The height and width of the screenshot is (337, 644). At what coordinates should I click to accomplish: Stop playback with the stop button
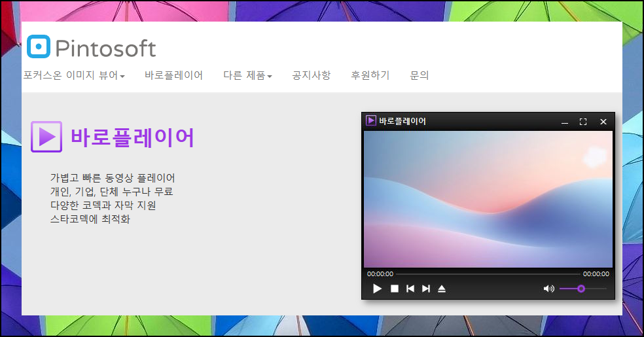pos(394,289)
